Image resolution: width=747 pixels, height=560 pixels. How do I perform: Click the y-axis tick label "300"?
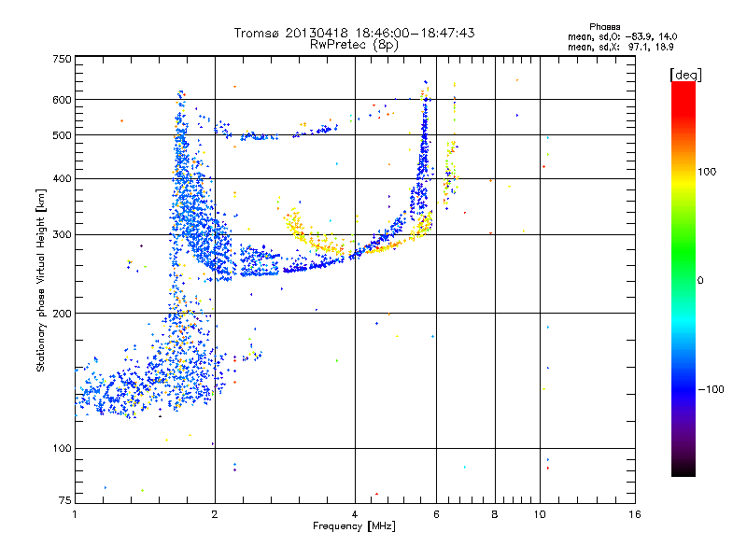[62, 235]
